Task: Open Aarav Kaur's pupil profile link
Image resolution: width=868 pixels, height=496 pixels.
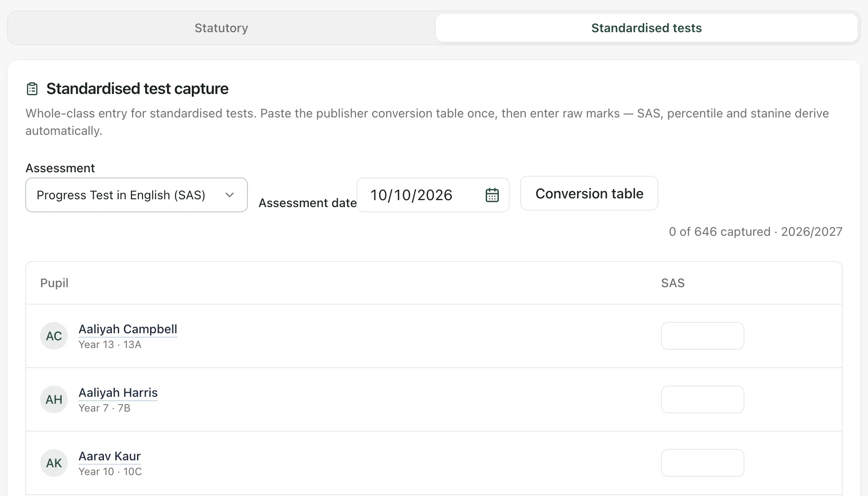Action: pyautogui.click(x=110, y=456)
